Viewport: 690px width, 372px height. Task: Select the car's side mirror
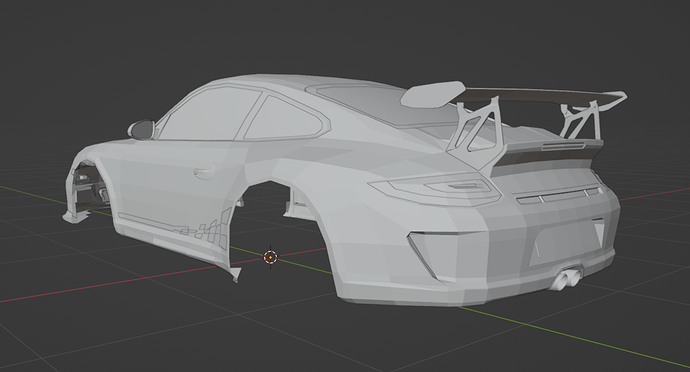[141, 129]
